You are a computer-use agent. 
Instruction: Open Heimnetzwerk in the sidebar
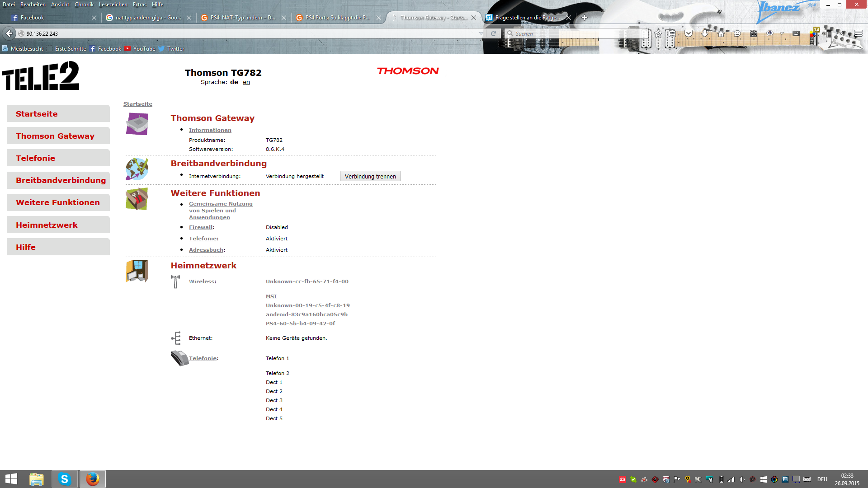point(58,225)
